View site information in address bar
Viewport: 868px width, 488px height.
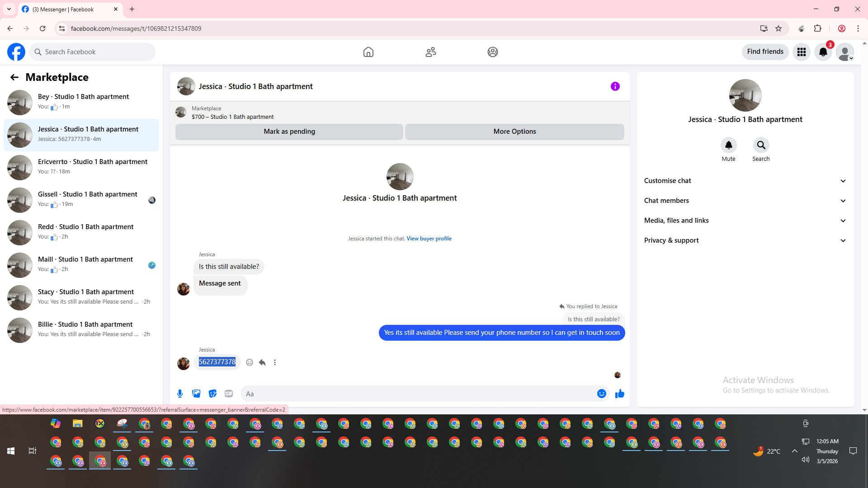62,28
